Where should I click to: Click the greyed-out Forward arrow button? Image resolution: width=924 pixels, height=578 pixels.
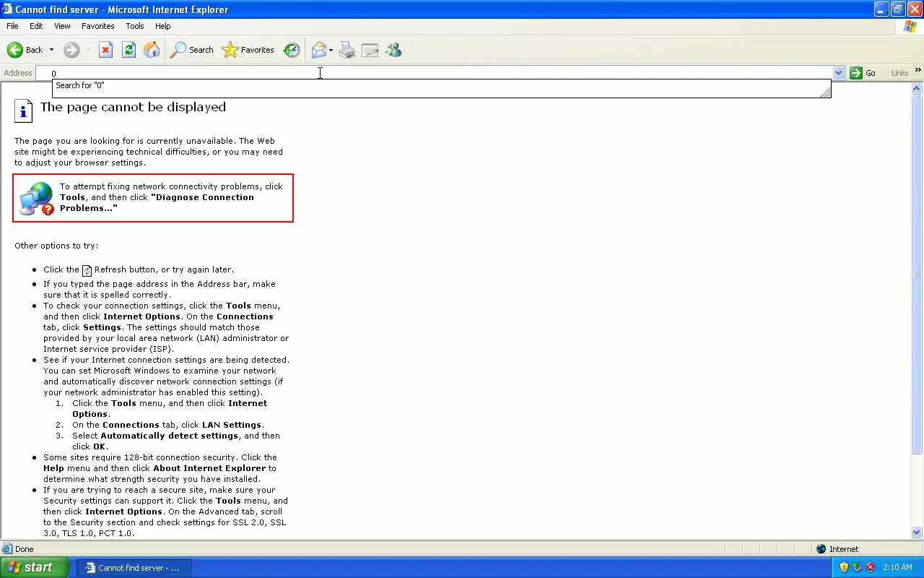(x=71, y=50)
